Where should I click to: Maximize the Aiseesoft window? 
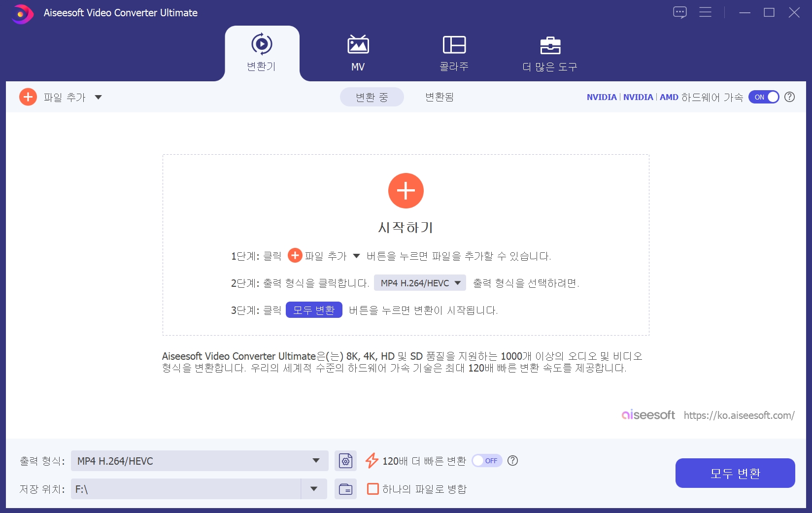coord(769,12)
